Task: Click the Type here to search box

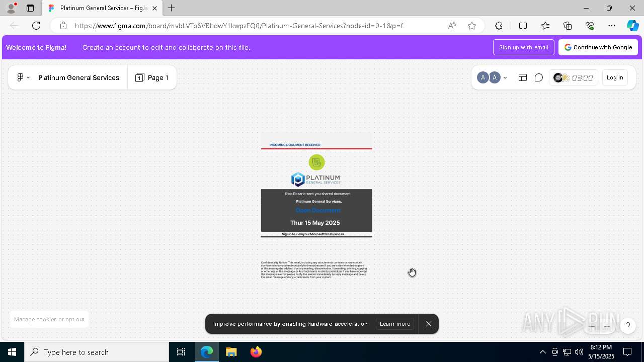Action: coord(97,352)
